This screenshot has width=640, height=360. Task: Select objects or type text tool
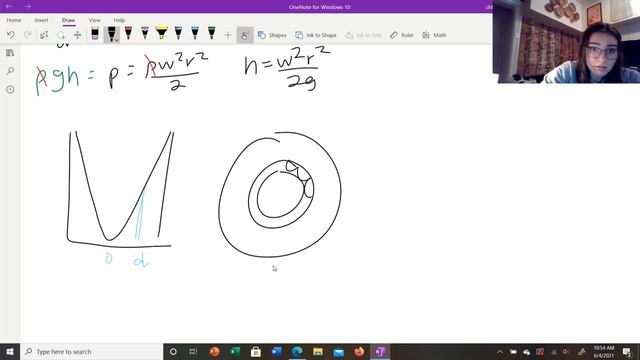point(44,35)
